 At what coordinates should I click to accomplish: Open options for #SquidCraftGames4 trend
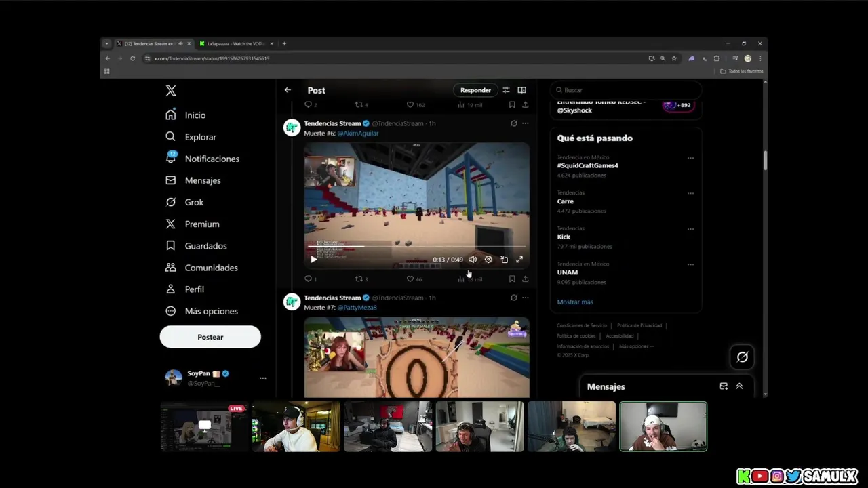690,158
